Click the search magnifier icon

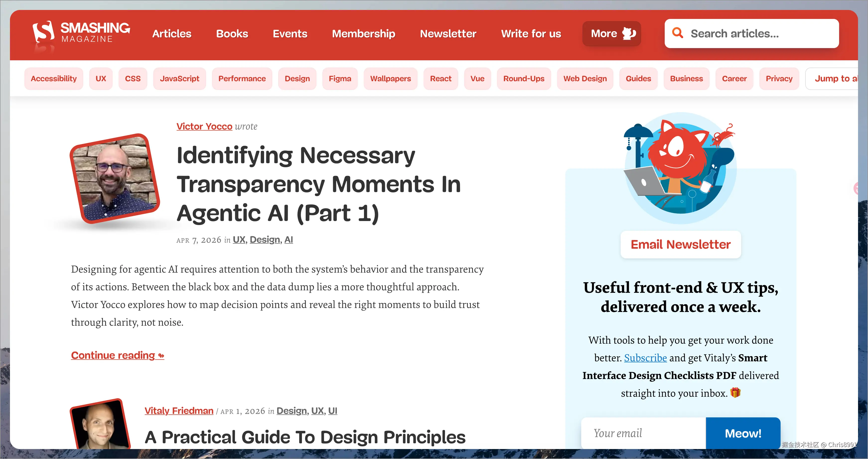pos(677,33)
